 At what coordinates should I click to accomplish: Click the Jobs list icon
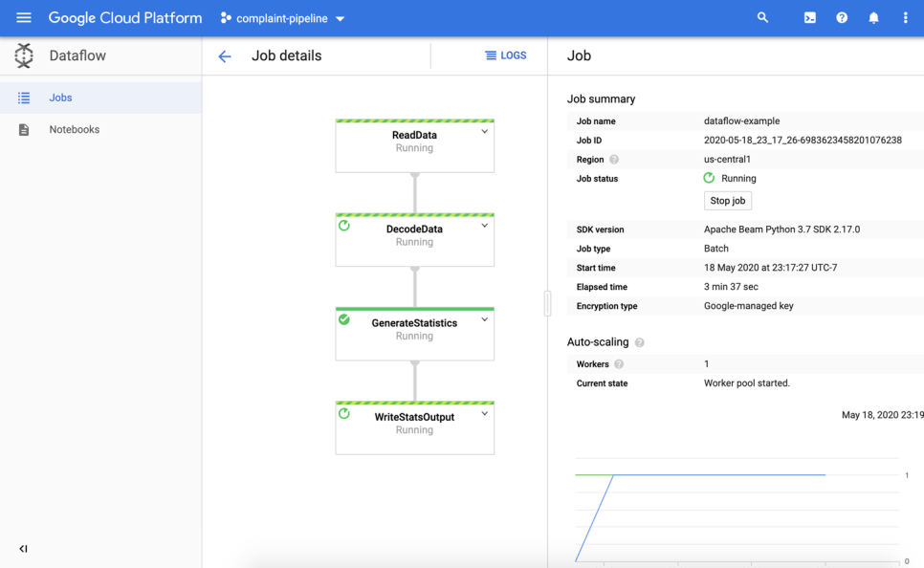[24, 98]
